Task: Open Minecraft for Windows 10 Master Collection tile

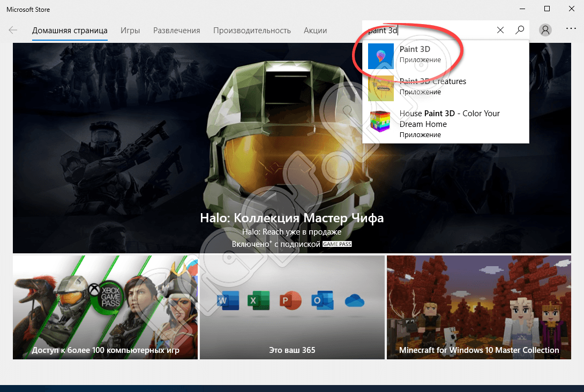Action: pyautogui.click(x=478, y=307)
